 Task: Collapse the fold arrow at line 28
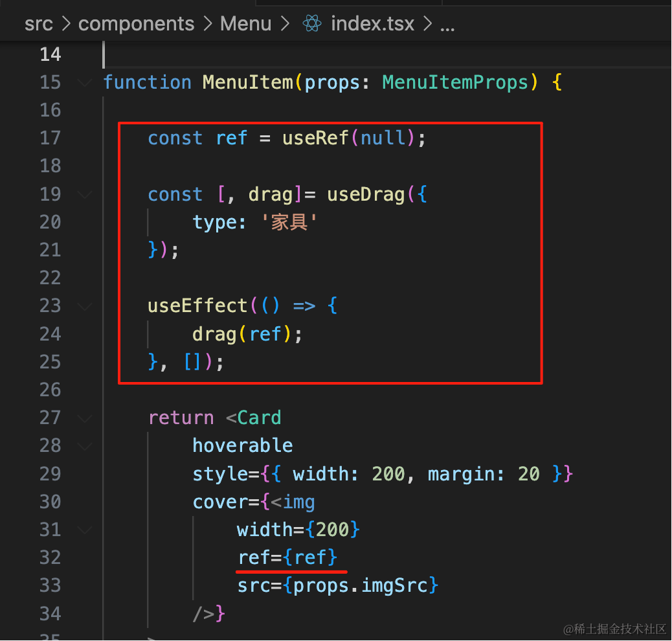click(85, 446)
